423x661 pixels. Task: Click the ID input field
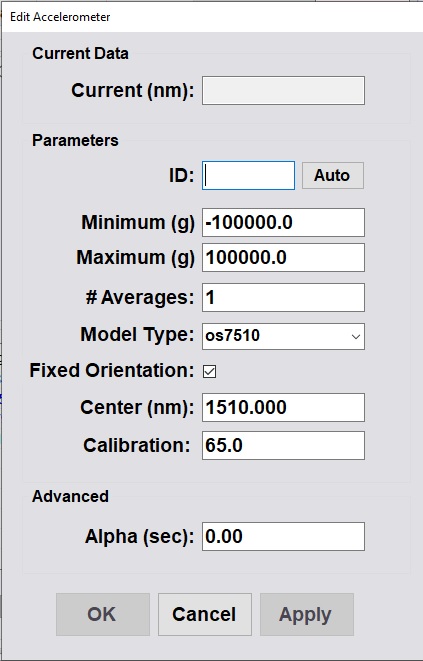click(x=248, y=175)
